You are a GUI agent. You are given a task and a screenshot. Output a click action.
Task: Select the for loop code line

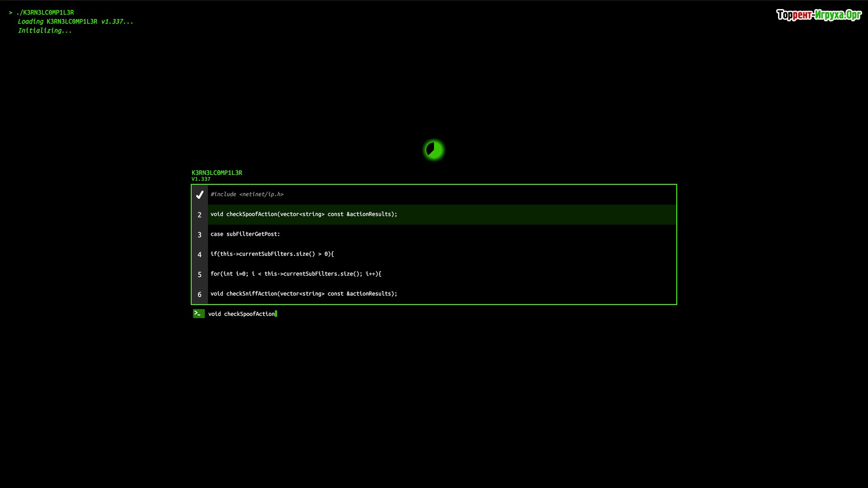pyautogui.click(x=296, y=274)
